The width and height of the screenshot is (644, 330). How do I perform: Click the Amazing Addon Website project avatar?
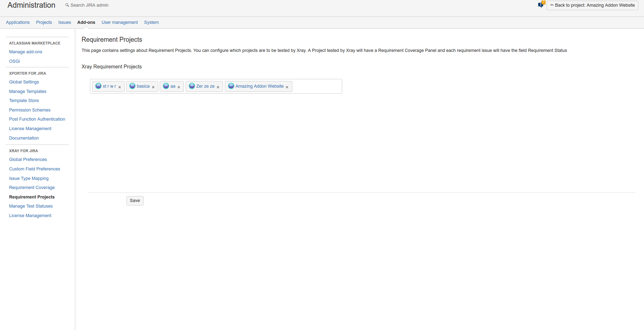pos(231,86)
